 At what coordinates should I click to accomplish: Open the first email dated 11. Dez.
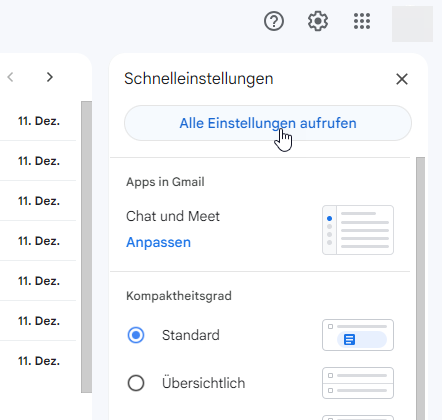pyautogui.click(x=38, y=121)
